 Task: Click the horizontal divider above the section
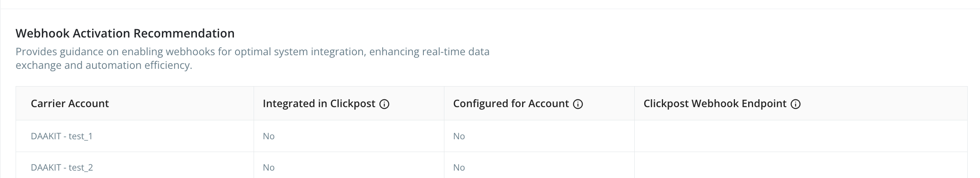pyautogui.click(x=490, y=9)
